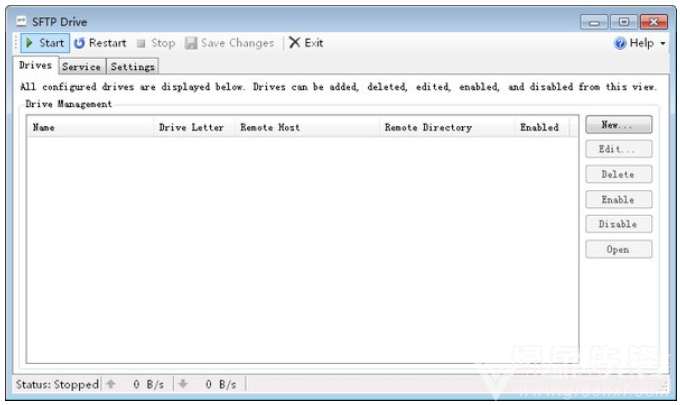
Task: Click the Enable button
Action: tap(618, 199)
